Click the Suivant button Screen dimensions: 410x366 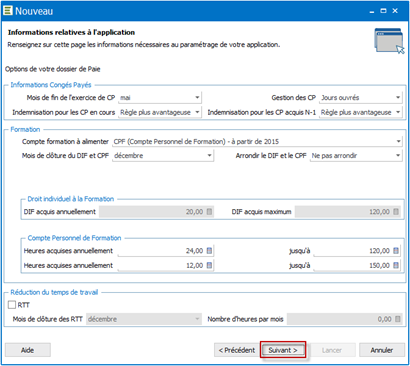click(x=283, y=350)
